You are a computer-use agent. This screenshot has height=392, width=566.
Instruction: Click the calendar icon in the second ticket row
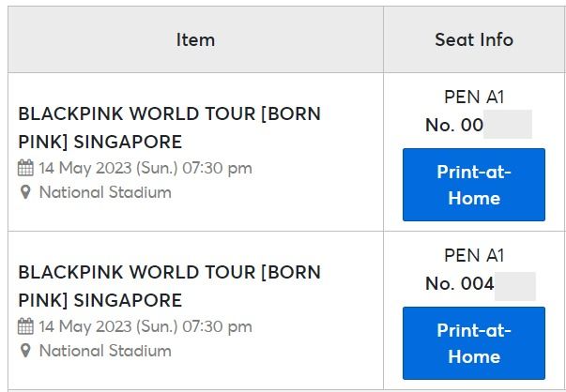coord(26,327)
